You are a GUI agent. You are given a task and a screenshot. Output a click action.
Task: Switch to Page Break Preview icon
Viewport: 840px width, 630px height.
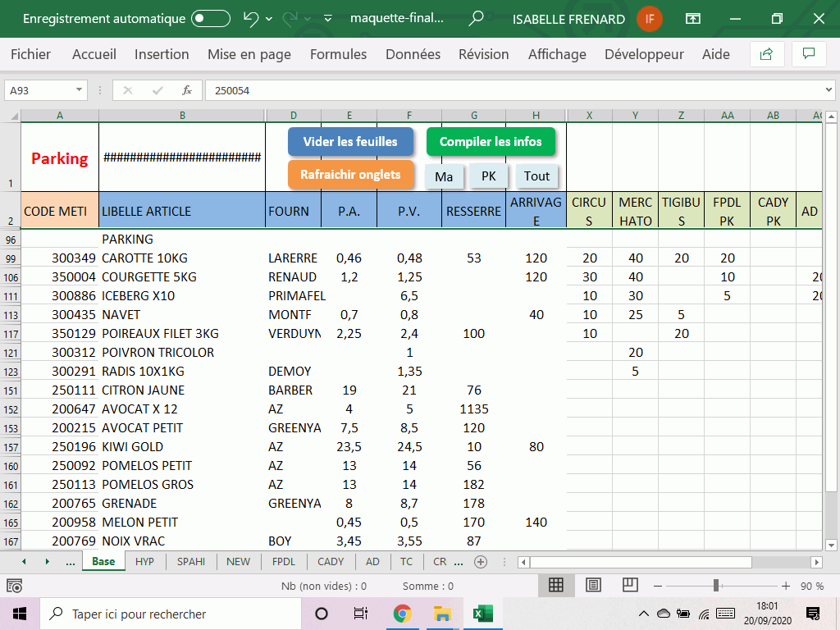[630, 586]
